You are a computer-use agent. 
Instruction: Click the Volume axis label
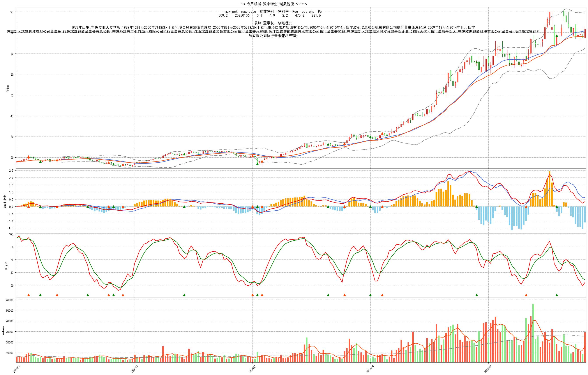pos(3,330)
